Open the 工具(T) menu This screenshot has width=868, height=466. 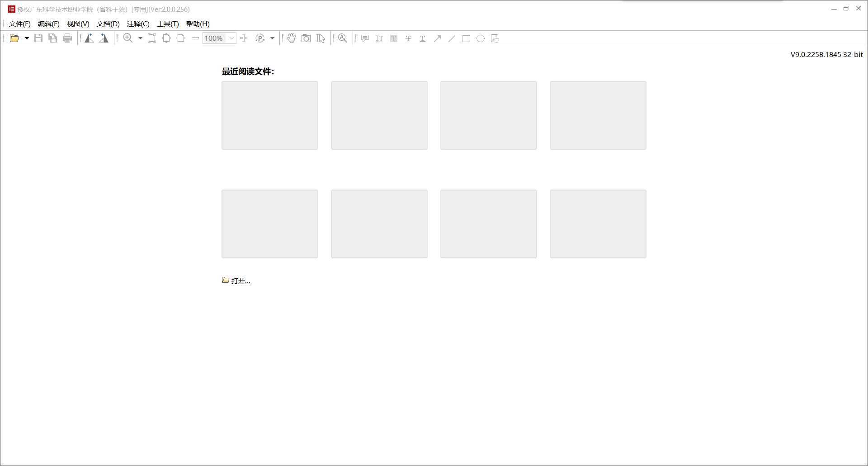click(168, 24)
